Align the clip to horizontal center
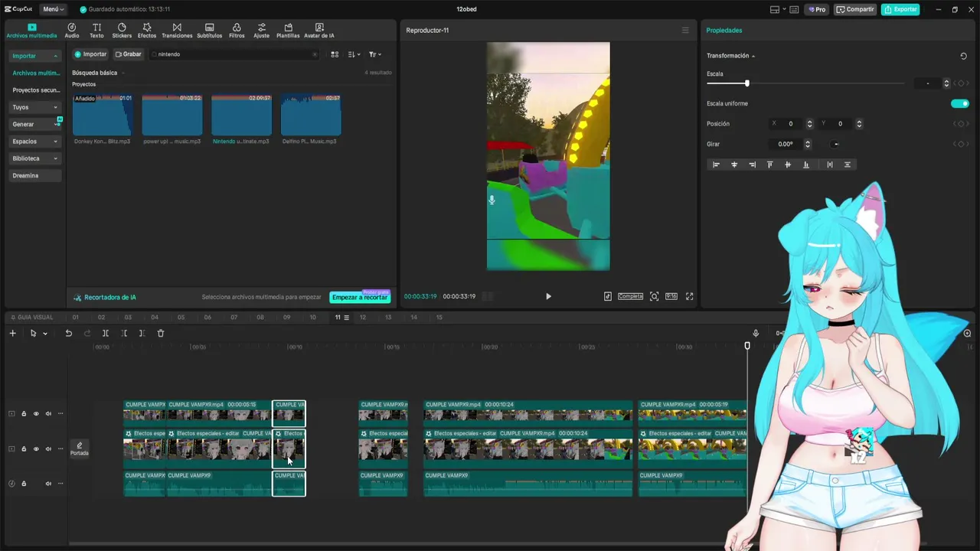The width and height of the screenshot is (980, 551). click(734, 165)
